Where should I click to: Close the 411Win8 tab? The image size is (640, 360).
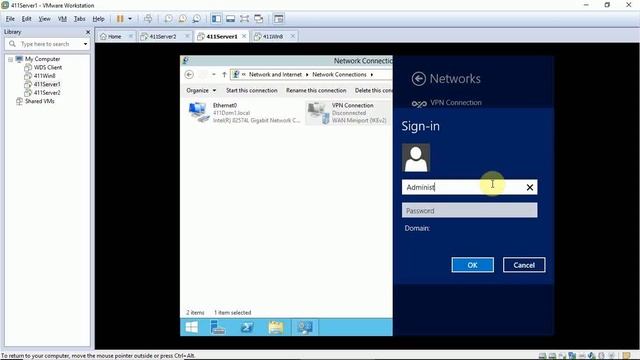click(x=293, y=36)
